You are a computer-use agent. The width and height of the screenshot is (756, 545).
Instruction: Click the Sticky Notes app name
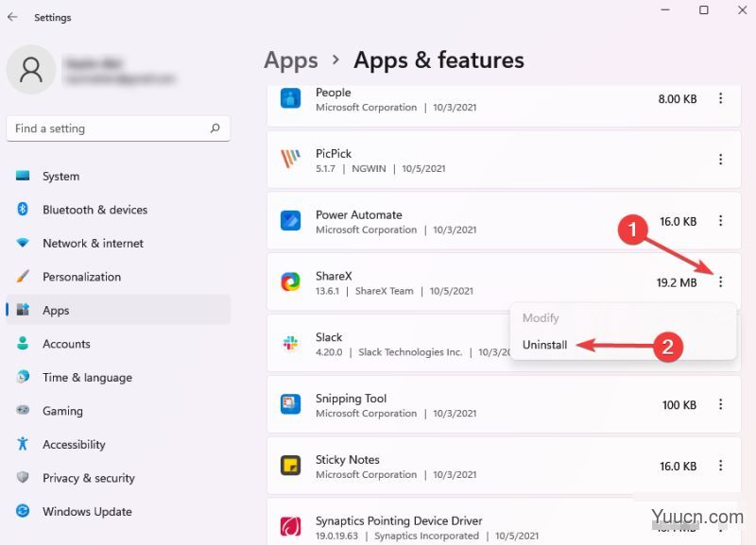tap(347, 459)
